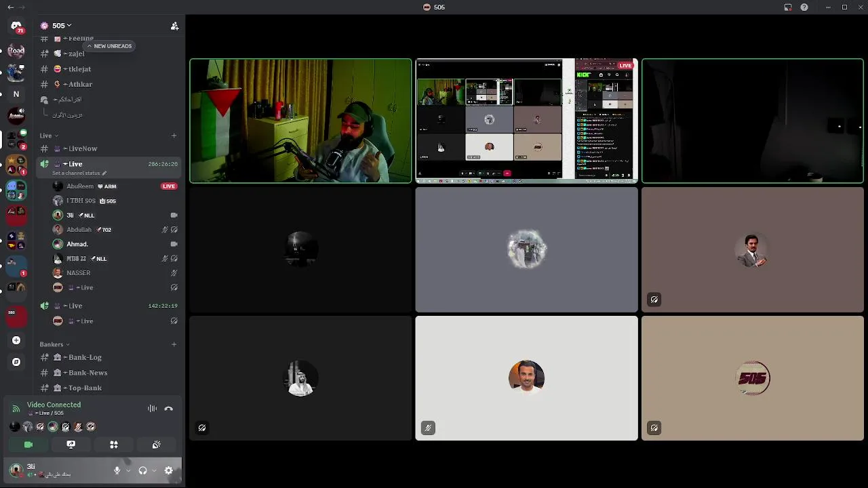Jump to NEW UNREADS
This screenshot has height=488, width=868.
point(109,46)
